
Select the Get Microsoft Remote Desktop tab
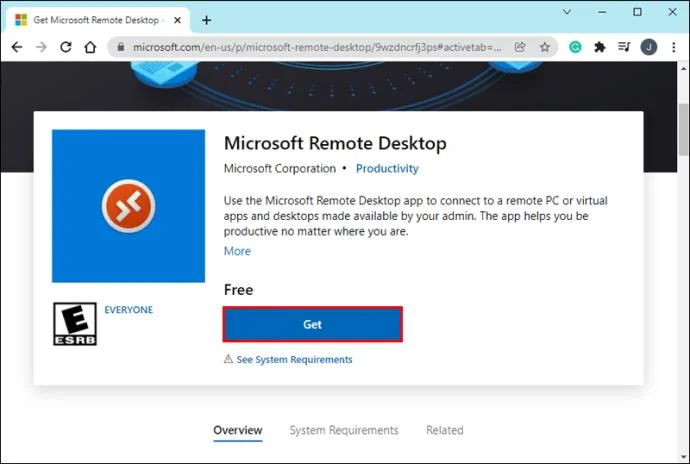pos(98,20)
